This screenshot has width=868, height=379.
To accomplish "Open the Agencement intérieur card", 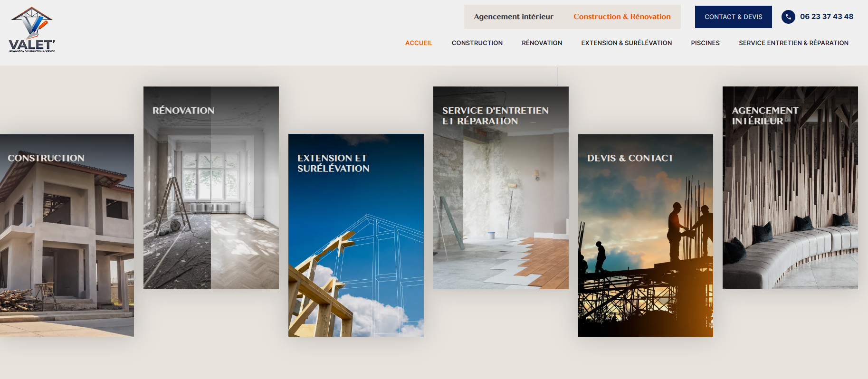I will 790,188.
